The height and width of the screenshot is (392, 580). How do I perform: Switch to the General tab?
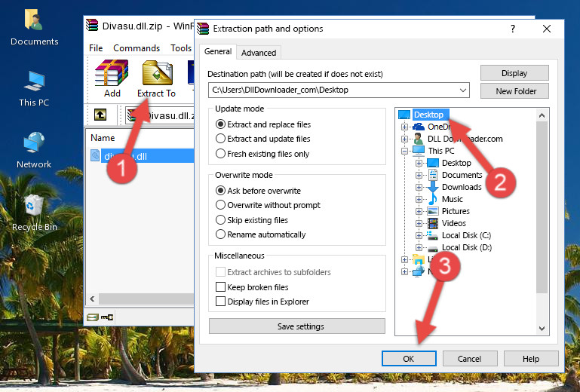(218, 51)
